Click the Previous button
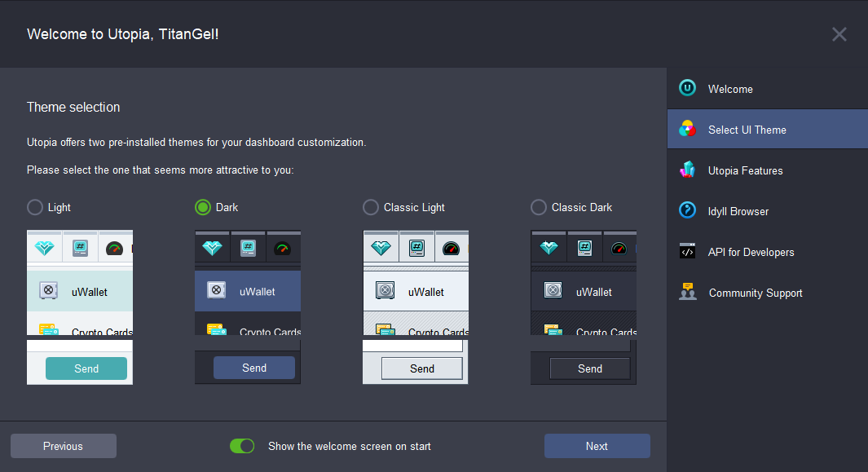 tap(63, 446)
